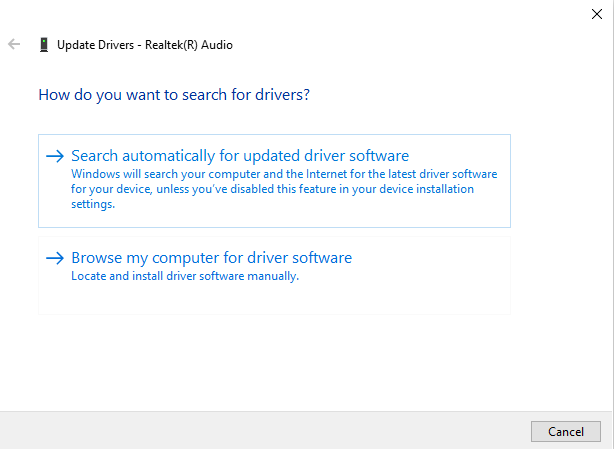Close the Update Drivers wizard with the X
The image size is (614, 449).
[597, 14]
